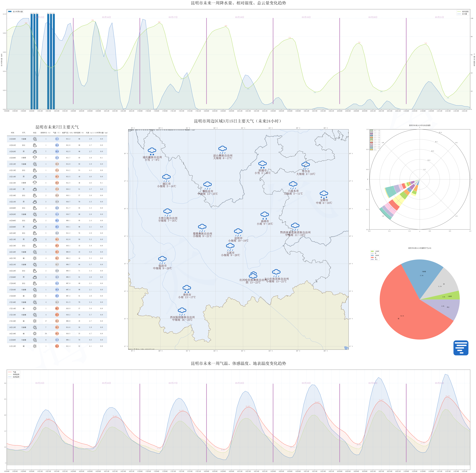Click the sun icon in the 21日12时 row
Viewport: 476px width, 473px height.
click(35, 346)
